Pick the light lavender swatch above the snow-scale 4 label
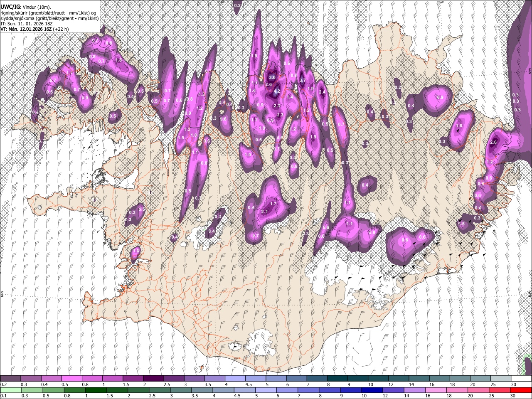Viewport: 532px width, 399px height. 235,379
